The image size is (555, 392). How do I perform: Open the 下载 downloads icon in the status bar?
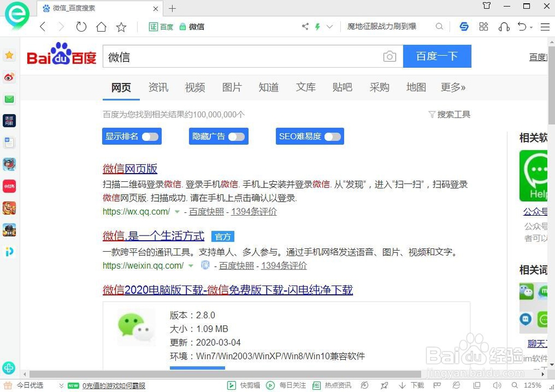411,385
